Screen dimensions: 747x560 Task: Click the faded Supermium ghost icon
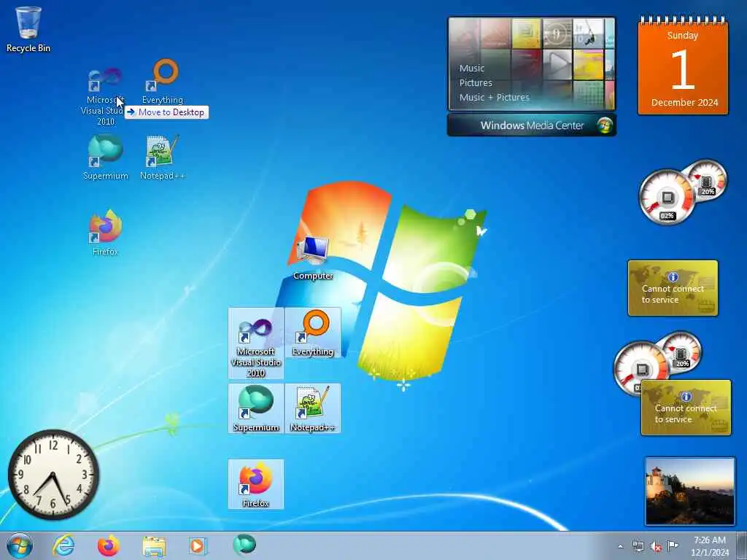click(x=105, y=157)
